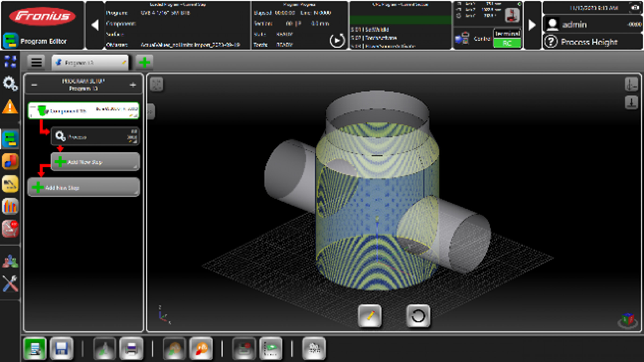
Task: Toggle the RC control mode indicator
Action: point(507,43)
